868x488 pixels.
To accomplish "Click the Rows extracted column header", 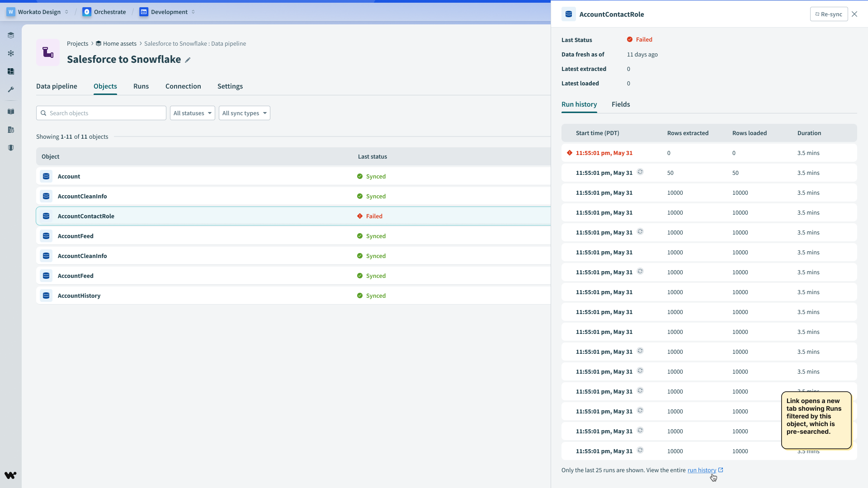I will [688, 133].
